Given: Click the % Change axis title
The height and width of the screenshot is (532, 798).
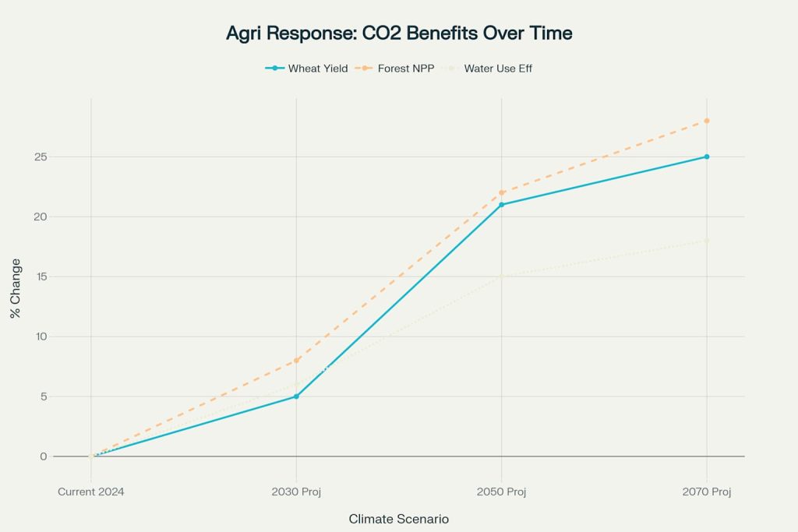Looking at the screenshot, I should tap(16, 288).
